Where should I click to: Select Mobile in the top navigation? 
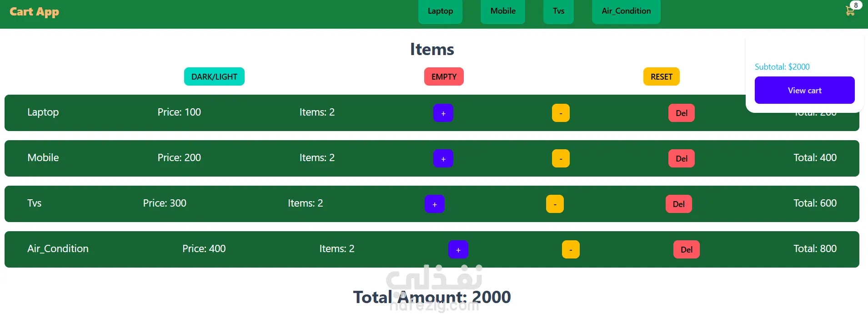pos(502,11)
